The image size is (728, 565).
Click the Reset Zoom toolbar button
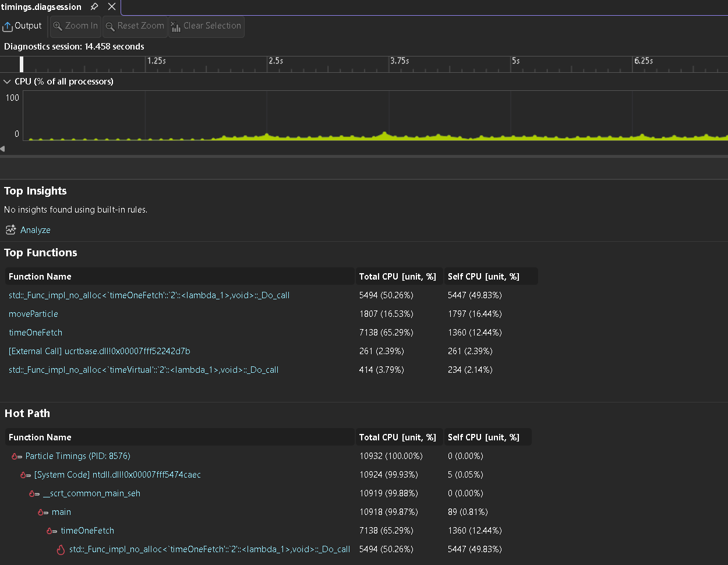135,26
